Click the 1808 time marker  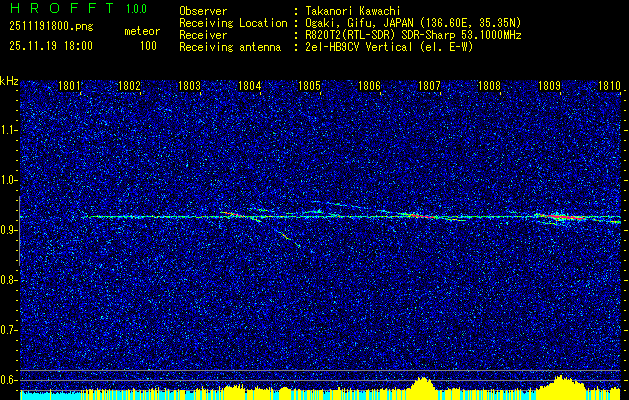489,86
